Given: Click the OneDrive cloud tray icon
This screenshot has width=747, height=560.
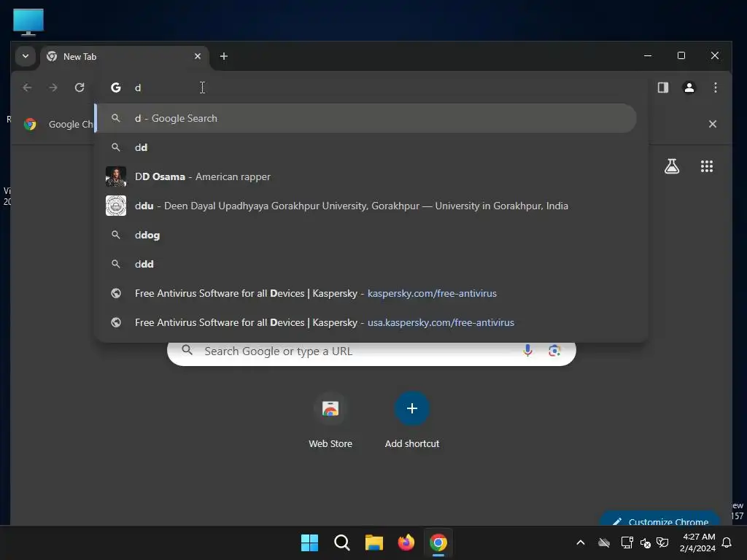Looking at the screenshot, I should [x=603, y=542].
